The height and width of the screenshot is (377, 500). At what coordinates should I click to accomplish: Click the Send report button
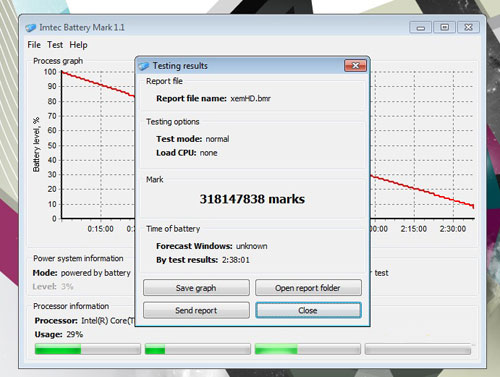pos(196,310)
